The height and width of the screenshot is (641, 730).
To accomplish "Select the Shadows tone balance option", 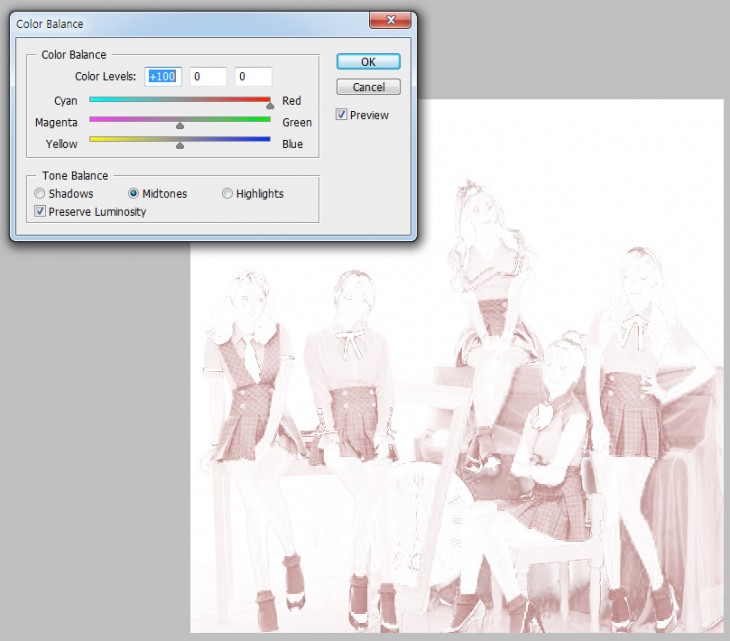I will click(x=40, y=194).
